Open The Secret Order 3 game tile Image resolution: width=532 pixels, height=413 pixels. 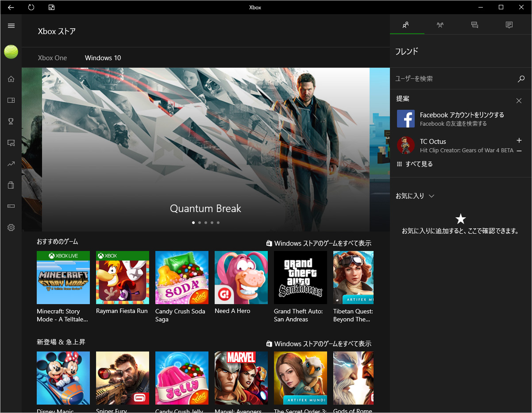pos(301,382)
